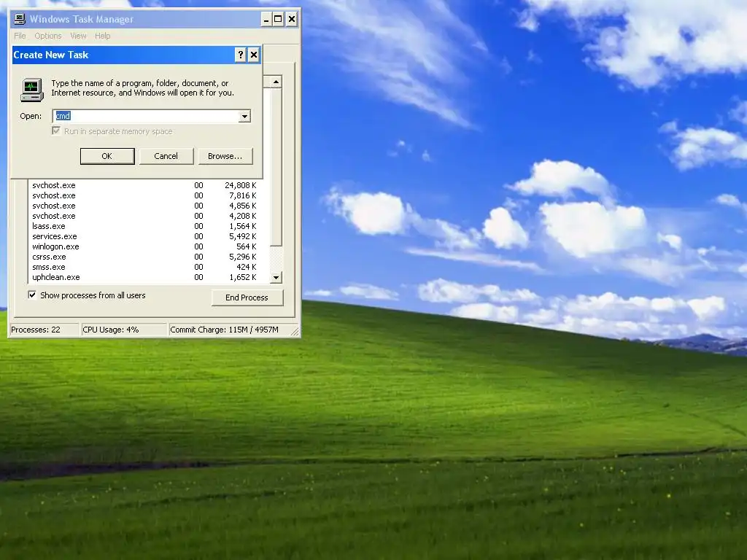Click the process list scroll up arrow
This screenshot has width=747, height=560.
coord(276,82)
